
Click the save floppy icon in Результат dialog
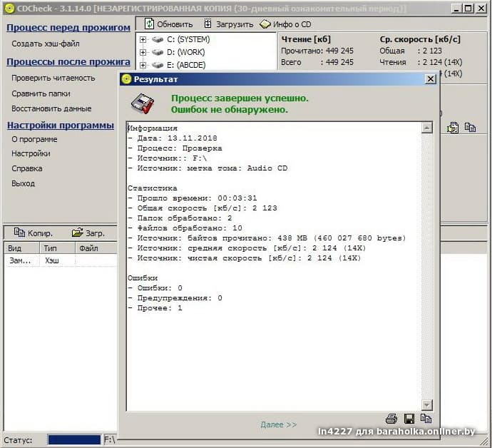[x=409, y=419]
